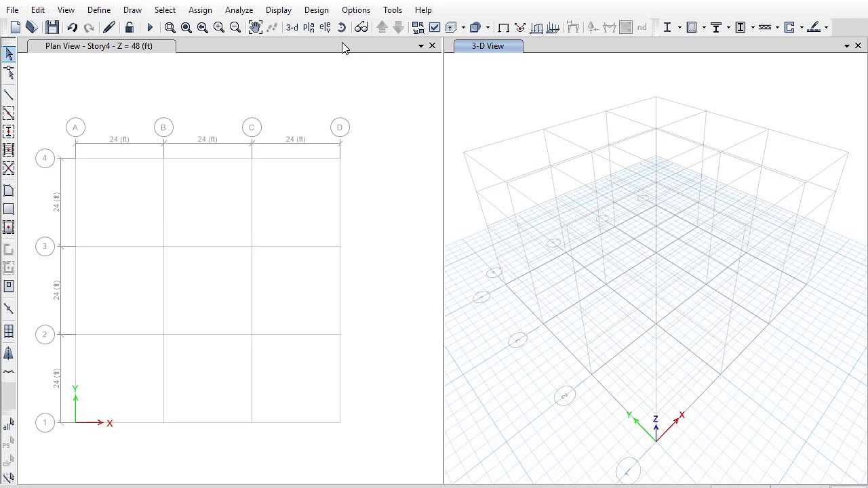Select Draw Rectangular Floor tool
This screenshot has height=488, width=868.
(9, 209)
